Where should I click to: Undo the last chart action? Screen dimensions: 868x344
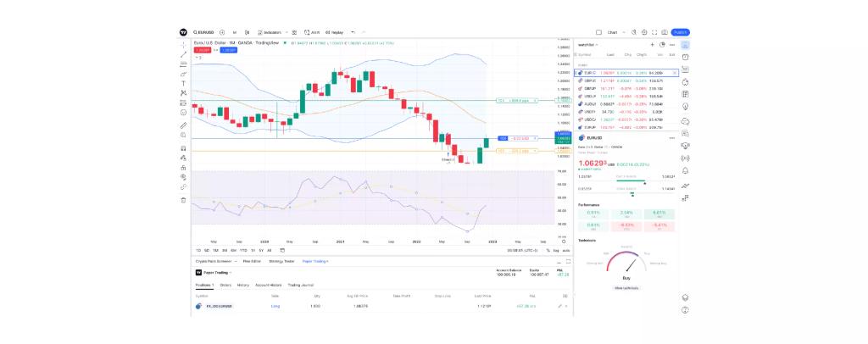point(353,33)
